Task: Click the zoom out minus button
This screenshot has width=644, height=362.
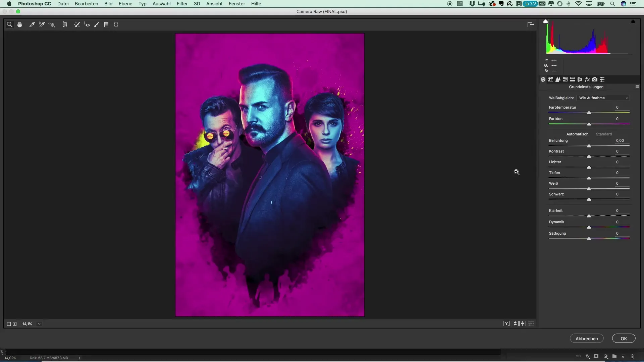Action: [x=9, y=324]
